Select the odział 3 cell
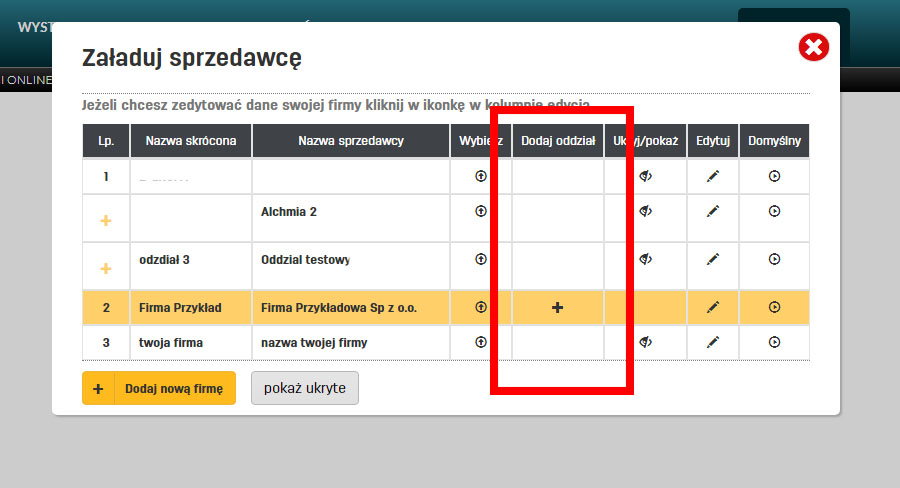 (x=191, y=266)
